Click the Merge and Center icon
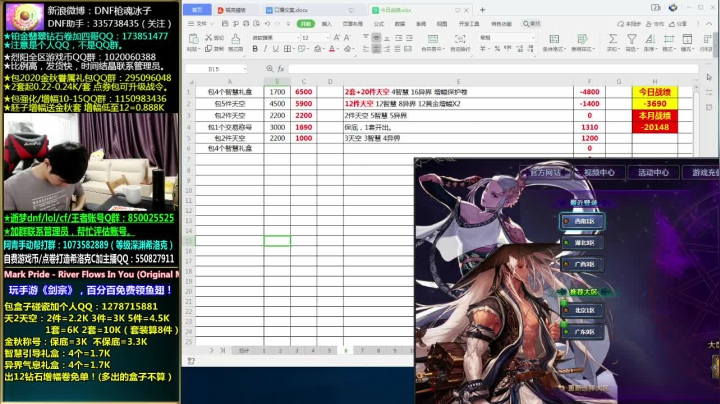This screenshot has width=720, height=404. [x=433, y=39]
